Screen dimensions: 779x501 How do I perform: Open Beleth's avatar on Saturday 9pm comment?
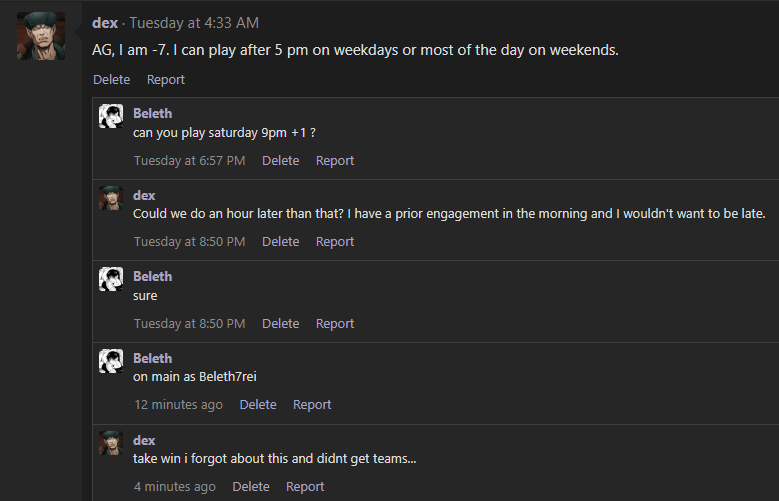point(111,116)
